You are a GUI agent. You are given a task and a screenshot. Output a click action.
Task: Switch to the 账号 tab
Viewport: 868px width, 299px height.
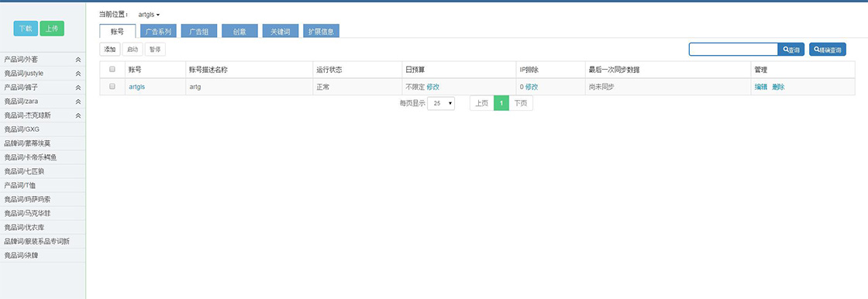[x=117, y=32]
